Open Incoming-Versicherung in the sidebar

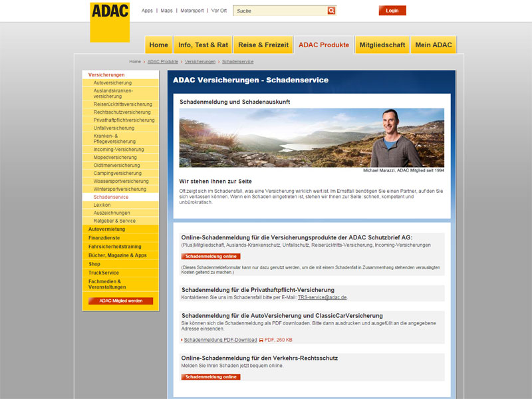[x=120, y=149]
